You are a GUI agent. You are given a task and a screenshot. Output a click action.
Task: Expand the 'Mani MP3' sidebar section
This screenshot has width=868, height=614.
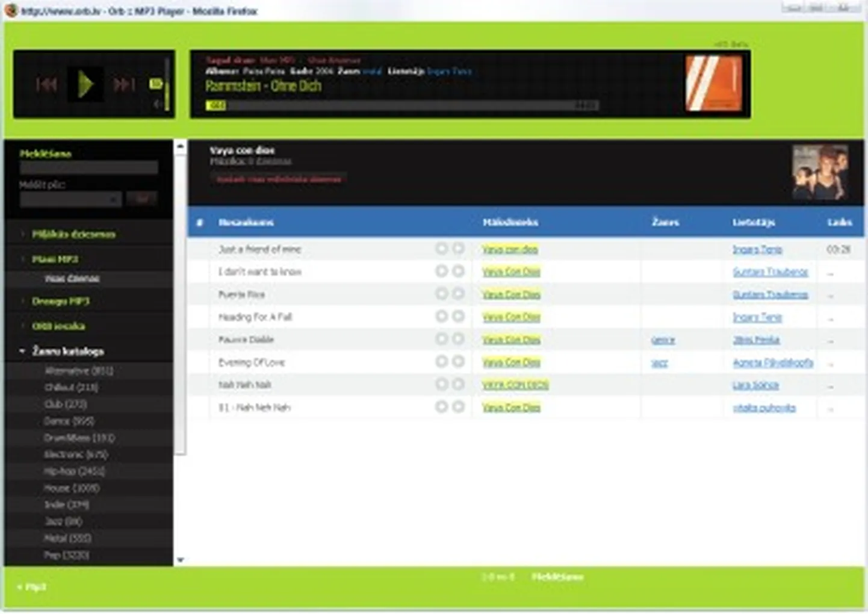55,259
